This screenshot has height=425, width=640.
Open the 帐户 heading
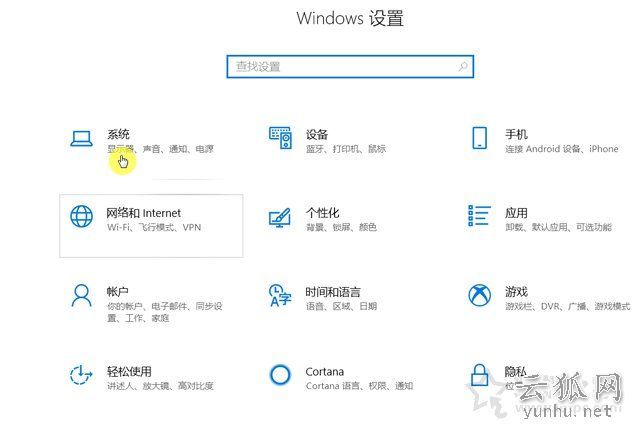pyautogui.click(x=118, y=291)
